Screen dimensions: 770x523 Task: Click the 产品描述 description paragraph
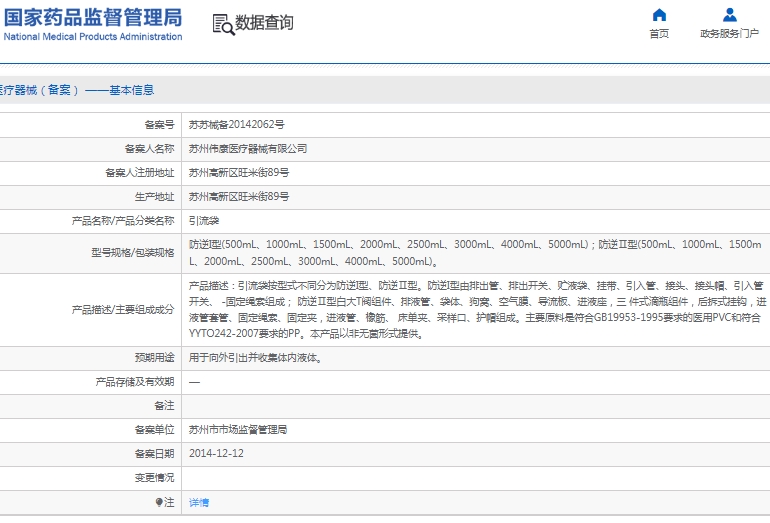[477, 310]
